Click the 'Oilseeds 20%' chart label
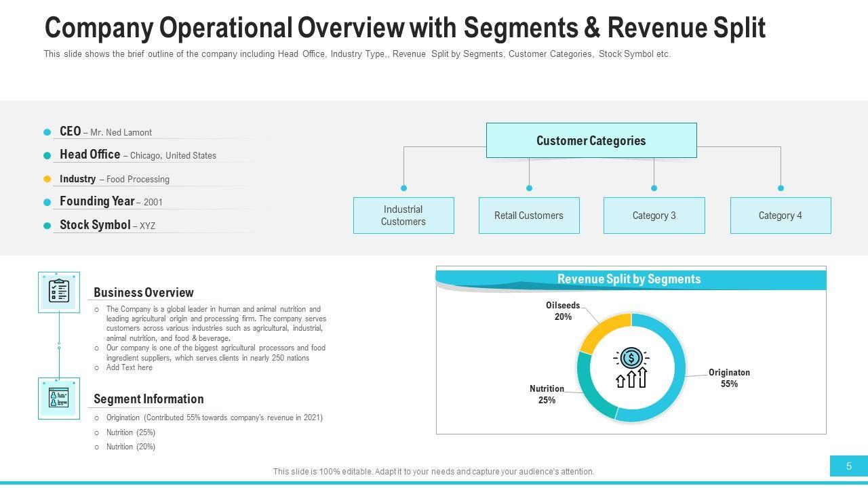The height and width of the screenshot is (488, 868). click(563, 311)
